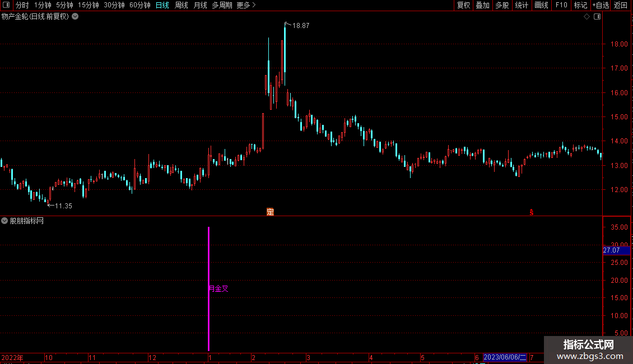Click the 35.00 indicator axis label
This screenshot has height=364, width=633.
pyautogui.click(x=619, y=227)
